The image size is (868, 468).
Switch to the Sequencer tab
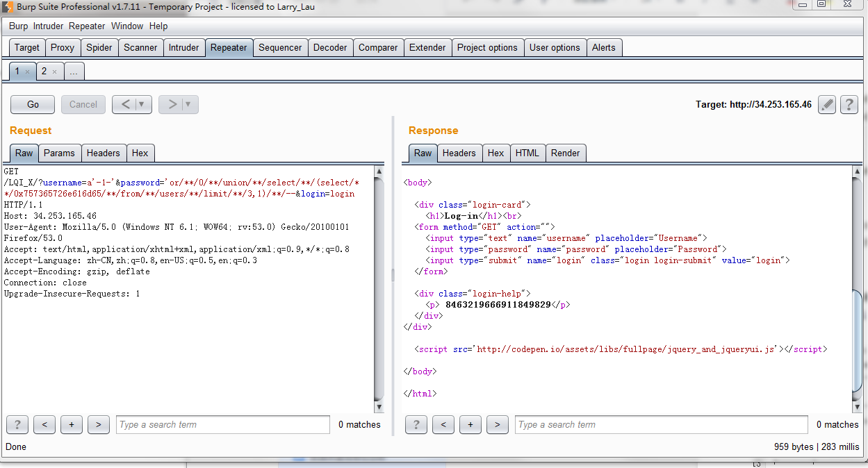[x=280, y=47]
